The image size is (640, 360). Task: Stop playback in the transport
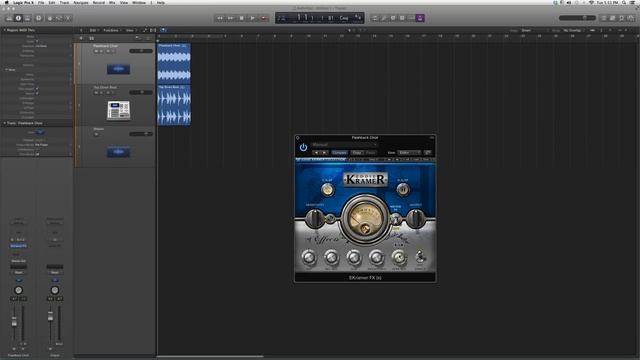tap(242, 18)
